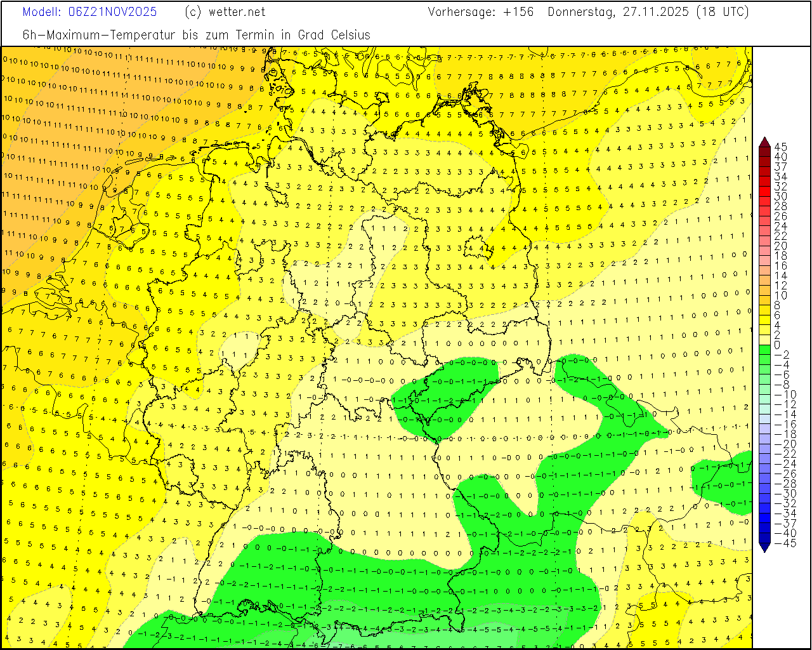This screenshot has width=812, height=650.
Task: Select the 0 degree legend label
Action: pos(777,345)
